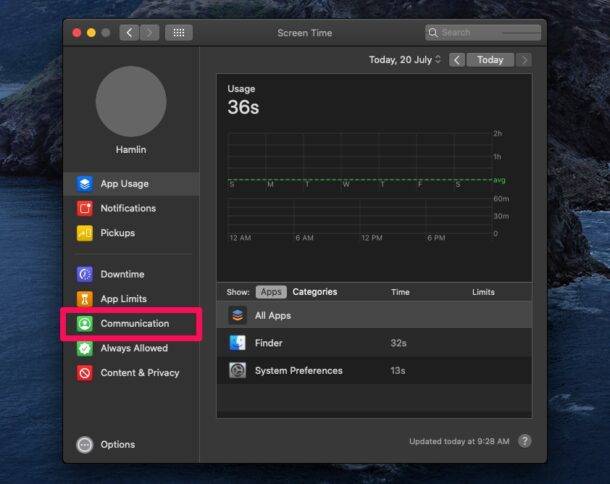Image resolution: width=610 pixels, height=484 pixels.
Task: Open the App Limits hourglass icon
Action: click(84, 299)
